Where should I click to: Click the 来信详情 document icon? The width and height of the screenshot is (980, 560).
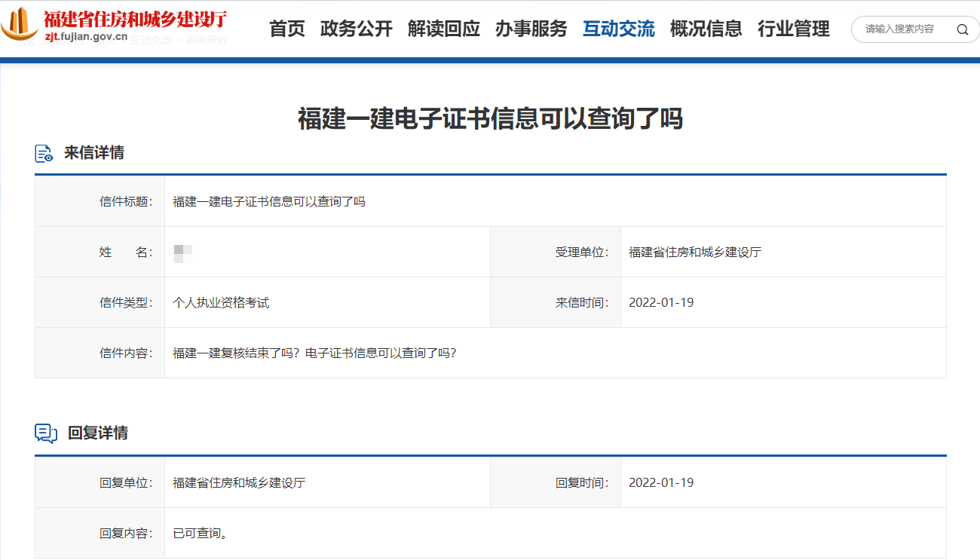point(44,152)
